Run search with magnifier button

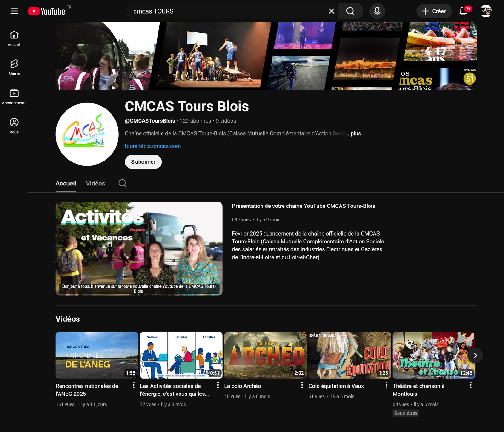[x=350, y=11]
